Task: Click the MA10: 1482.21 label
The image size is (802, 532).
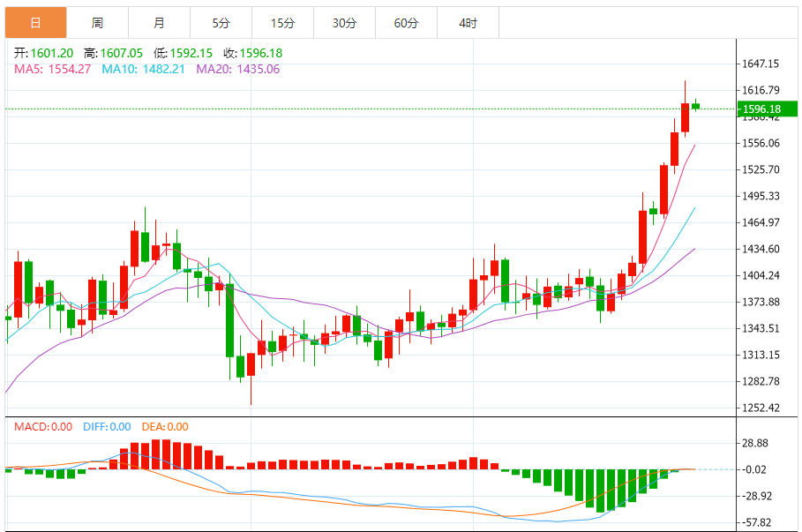Action: [x=143, y=69]
